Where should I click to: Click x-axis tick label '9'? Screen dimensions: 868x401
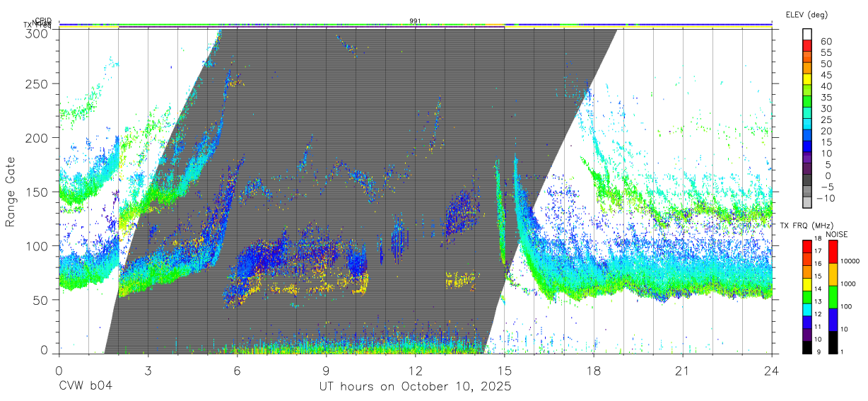click(x=326, y=371)
